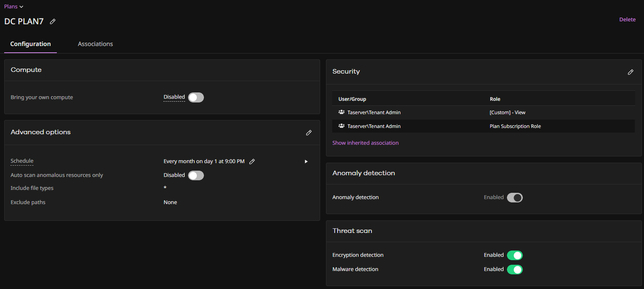The height and width of the screenshot is (289, 644).
Task: Disable Malware detection toggle
Action: 515,269
